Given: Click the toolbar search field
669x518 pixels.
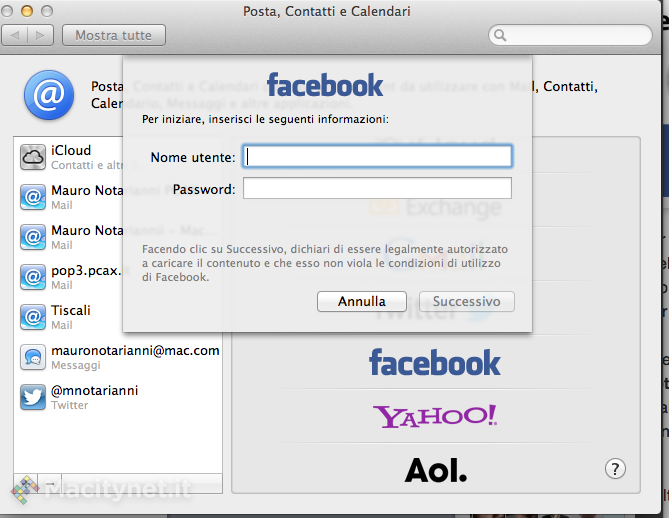Looking at the screenshot, I should pos(570,35).
